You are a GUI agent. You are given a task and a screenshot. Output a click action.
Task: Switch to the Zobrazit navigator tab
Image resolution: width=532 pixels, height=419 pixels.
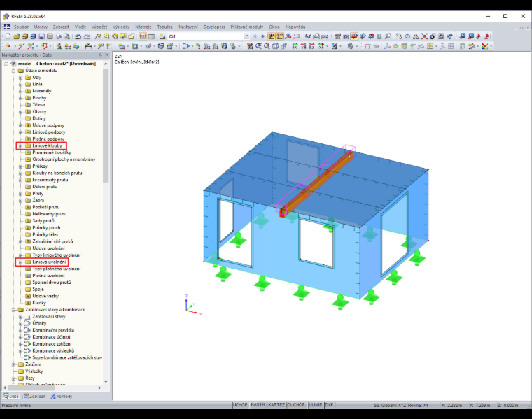click(34, 396)
